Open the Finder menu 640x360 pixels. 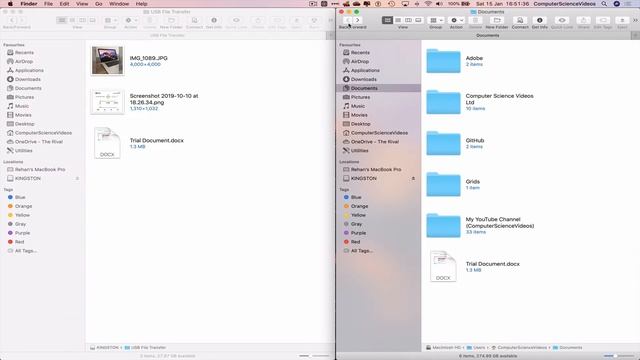29,4
